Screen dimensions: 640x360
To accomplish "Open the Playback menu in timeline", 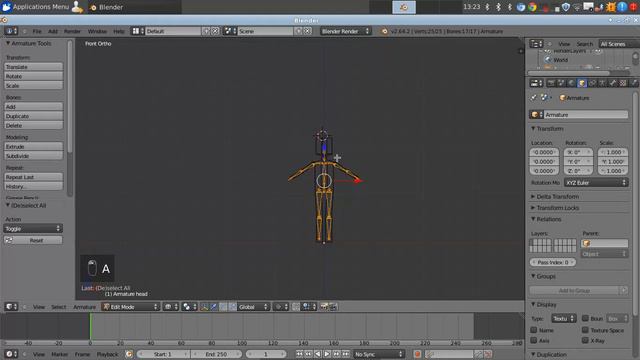I will pyautogui.click(x=107, y=354).
